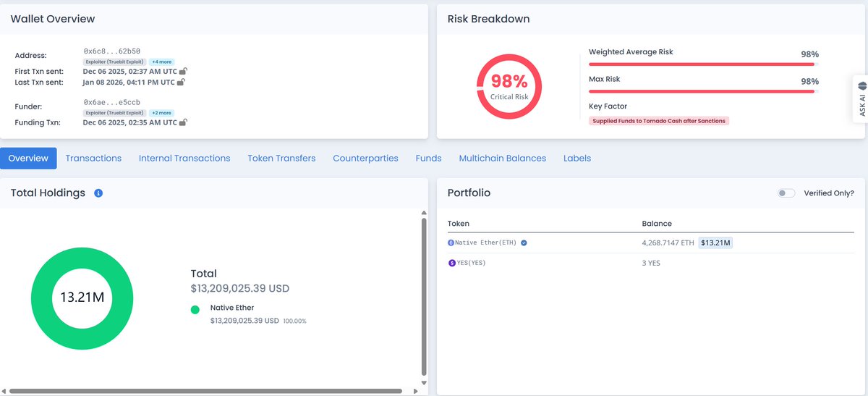Click lock icon beside Last Txn sent date
The width and height of the screenshot is (868, 396).
[x=181, y=82]
